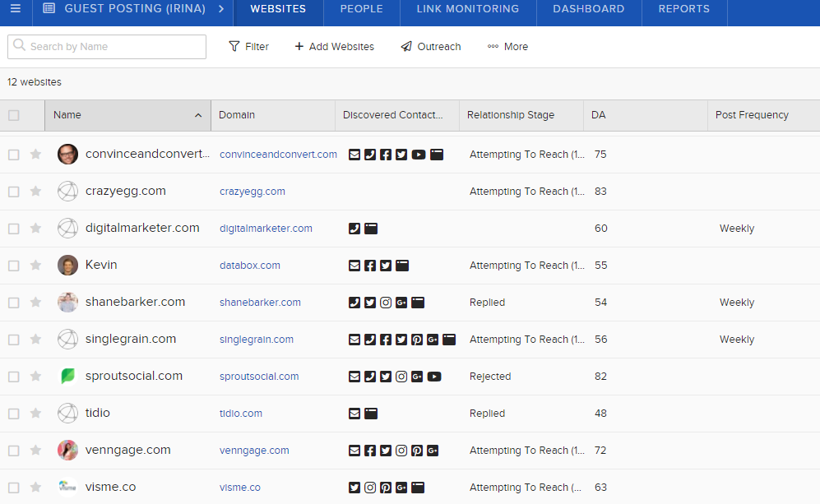Start an Outreach campaign
820x504 pixels.
tap(431, 47)
